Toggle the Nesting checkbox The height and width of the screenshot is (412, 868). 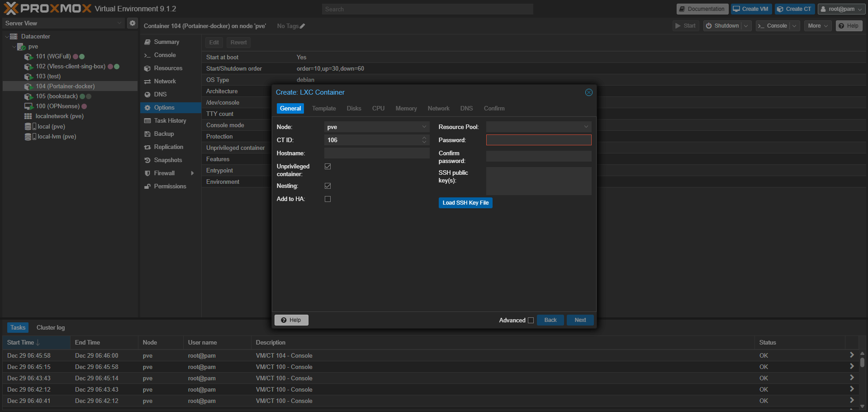coord(328,186)
